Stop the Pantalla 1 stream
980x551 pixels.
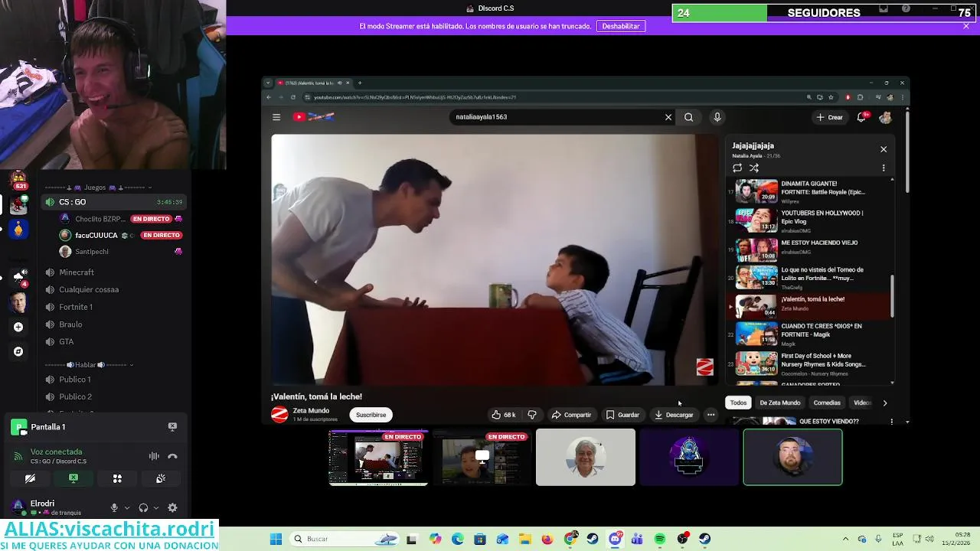tap(172, 426)
